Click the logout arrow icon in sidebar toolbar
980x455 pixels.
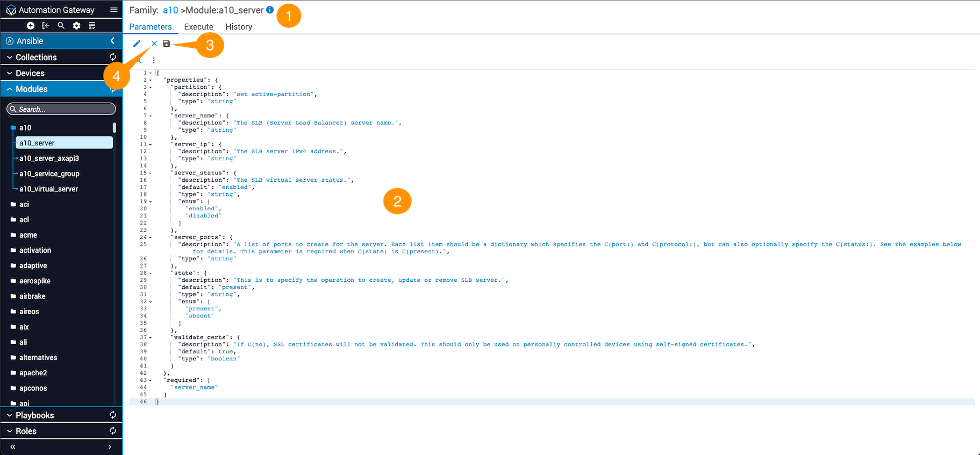coord(46,26)
